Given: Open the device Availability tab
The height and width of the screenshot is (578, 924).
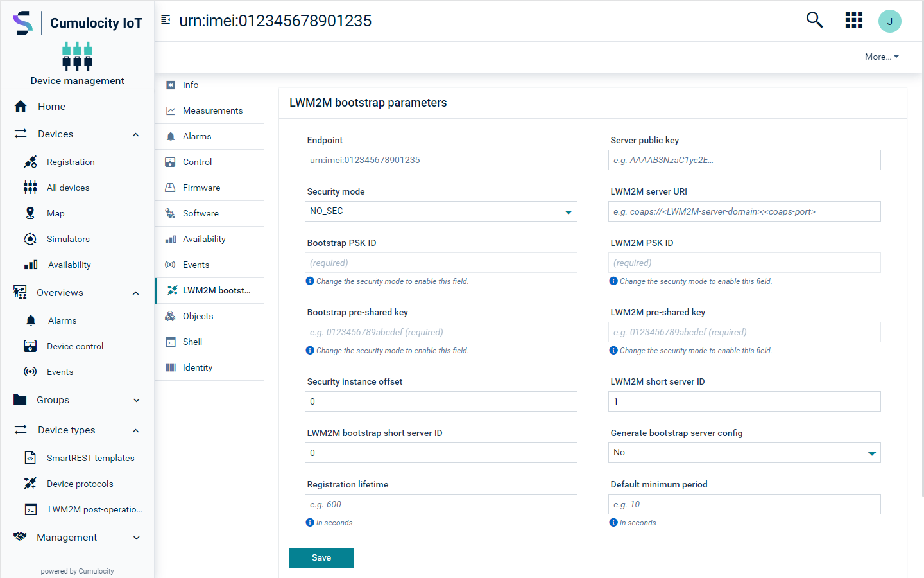Looking at the screenshot, I should (x=209, y=239).
